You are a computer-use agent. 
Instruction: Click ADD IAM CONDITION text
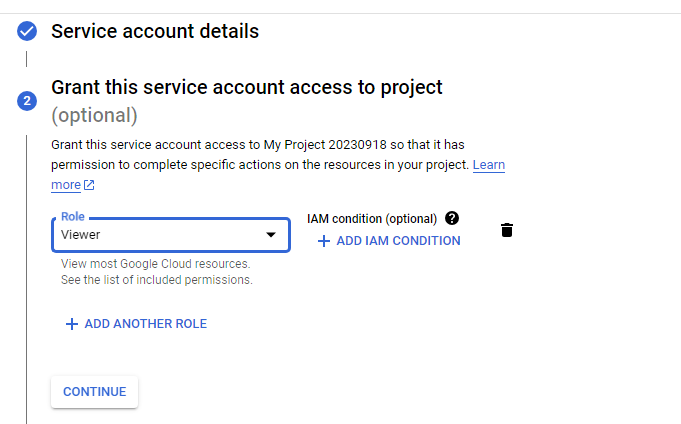pyautogui.click(x=398, y=241)
